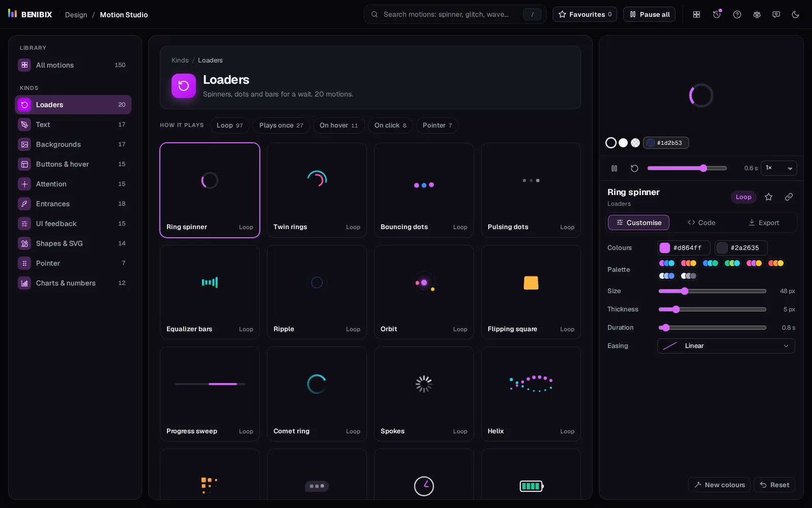
Task: Click the Entrances rocket icon in sidebar
Action: pos(24,204)
